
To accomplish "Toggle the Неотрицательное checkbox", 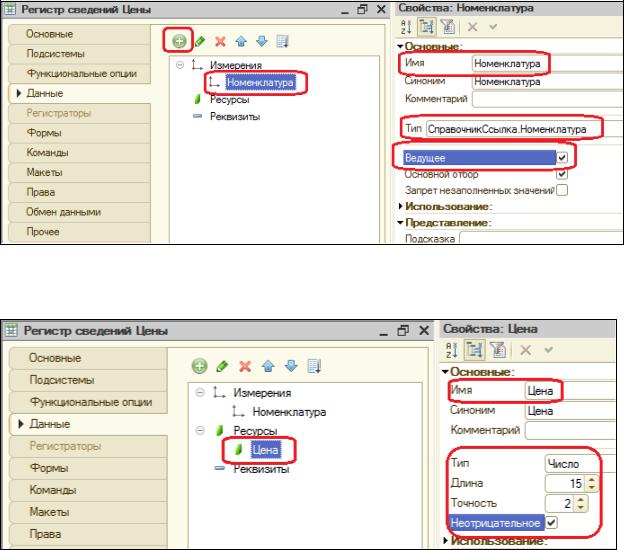I will 551,523.
